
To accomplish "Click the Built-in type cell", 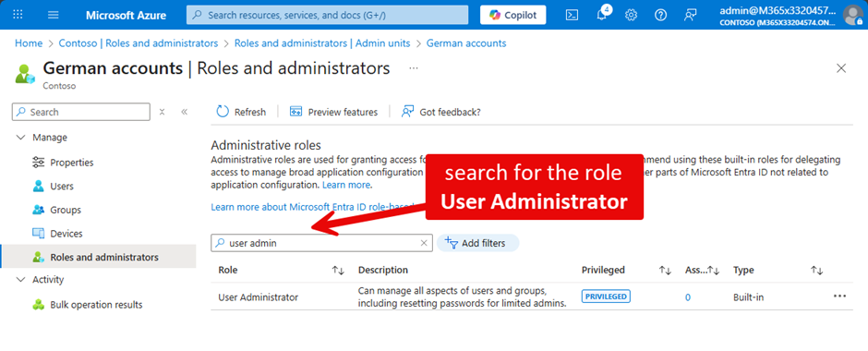I will [x=749, y=297].
